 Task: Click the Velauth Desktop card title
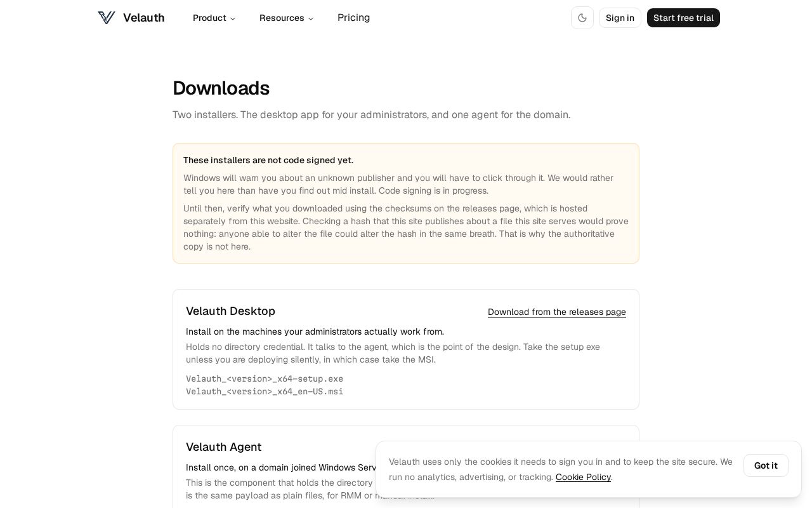click(x=230, y=311)
